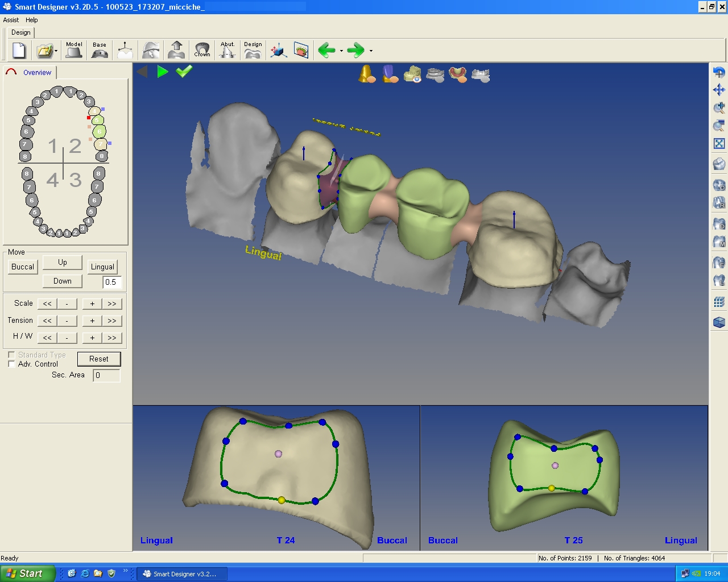Click the Up move button
The width and height of the screenshot is (728, 582).
tap(63, 262)
